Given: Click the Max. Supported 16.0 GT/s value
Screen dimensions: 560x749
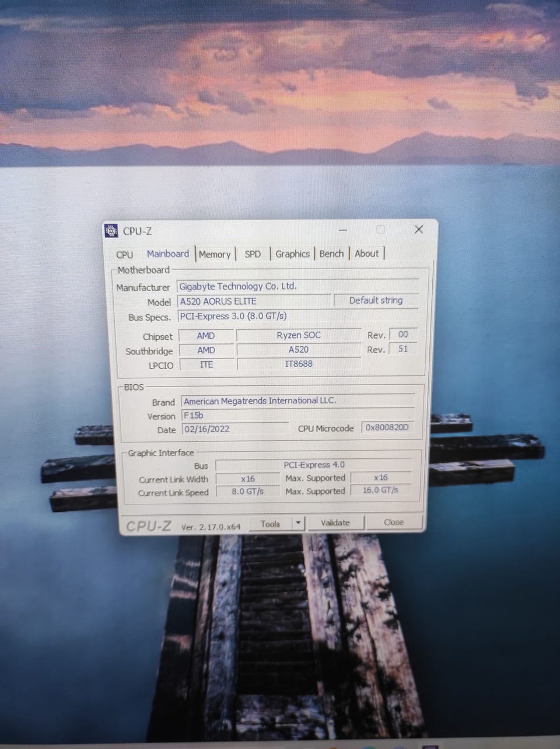Looking at the screenshot, I should point(380,490).
